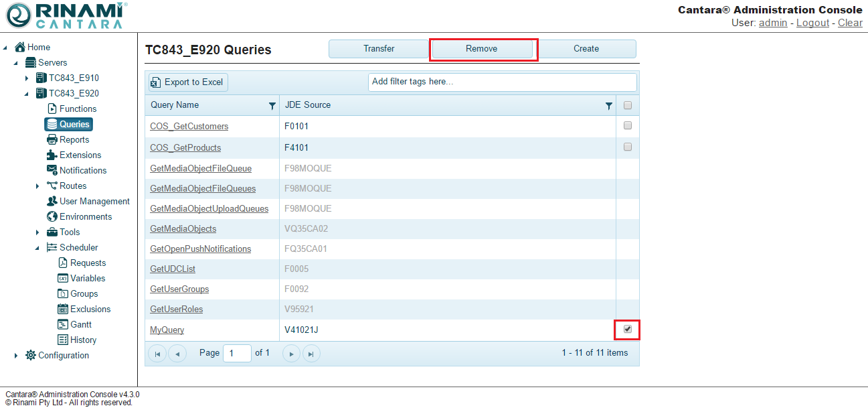Click the Functions icon in sidebar

[x=52, y=109]
